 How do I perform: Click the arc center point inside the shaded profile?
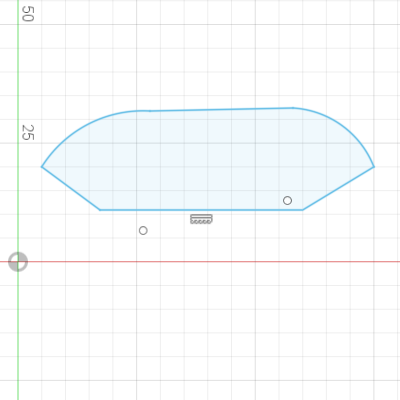coord(287,200)
